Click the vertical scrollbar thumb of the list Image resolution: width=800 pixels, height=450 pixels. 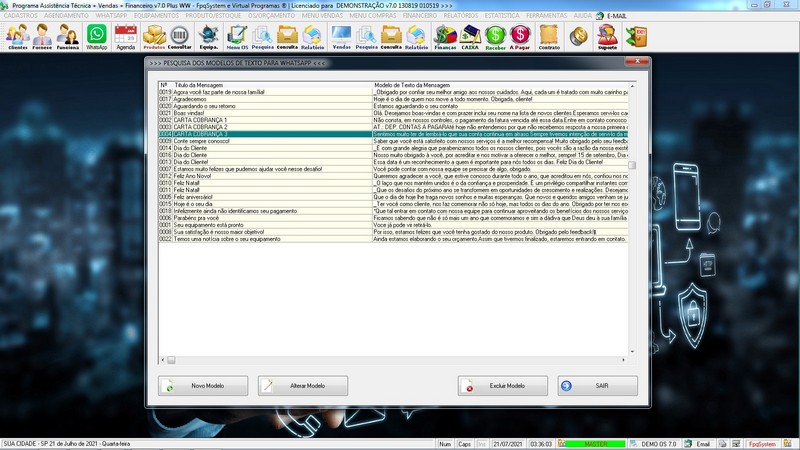point(632,165)
